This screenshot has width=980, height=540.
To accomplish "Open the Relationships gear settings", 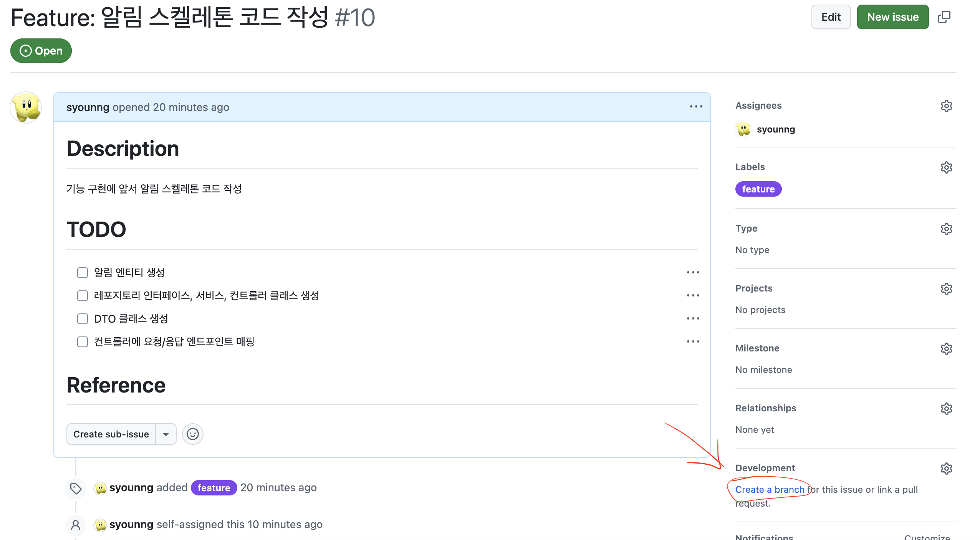I will pos(946,409).
